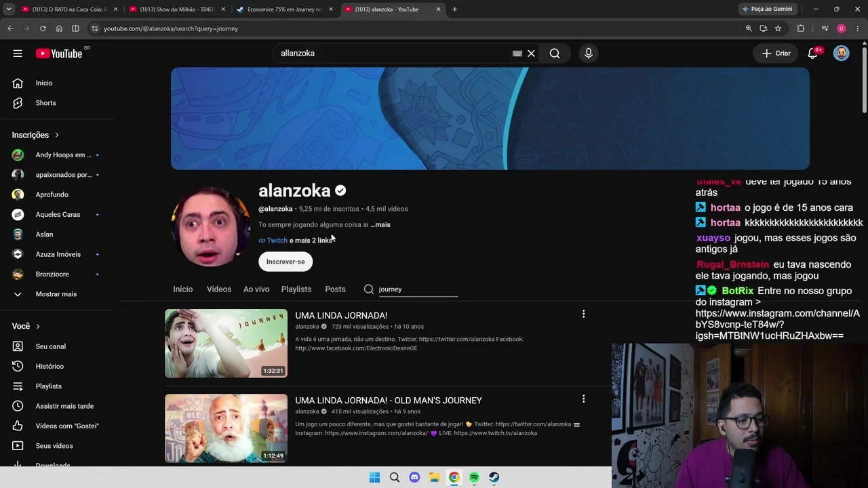Image resolution: width=868 pixels, height=488 pixels.
Task: Open the Azuza Imóveis subscription channel
Action: coord(59,254)
